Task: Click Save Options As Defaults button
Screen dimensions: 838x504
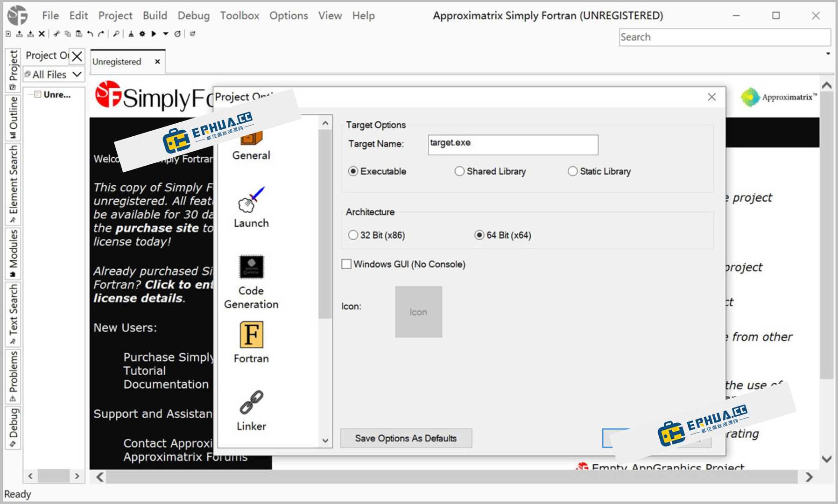Action: click(x=406, y=438)
